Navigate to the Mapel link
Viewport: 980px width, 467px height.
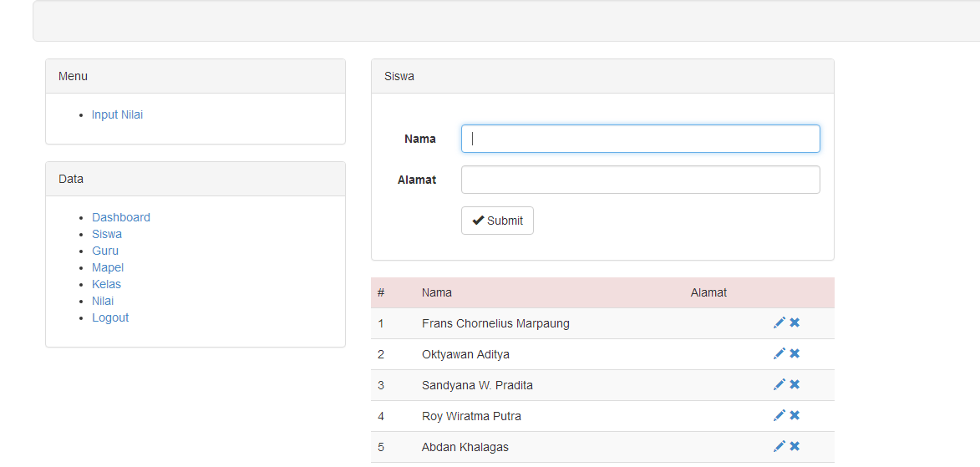coord(108,267)
